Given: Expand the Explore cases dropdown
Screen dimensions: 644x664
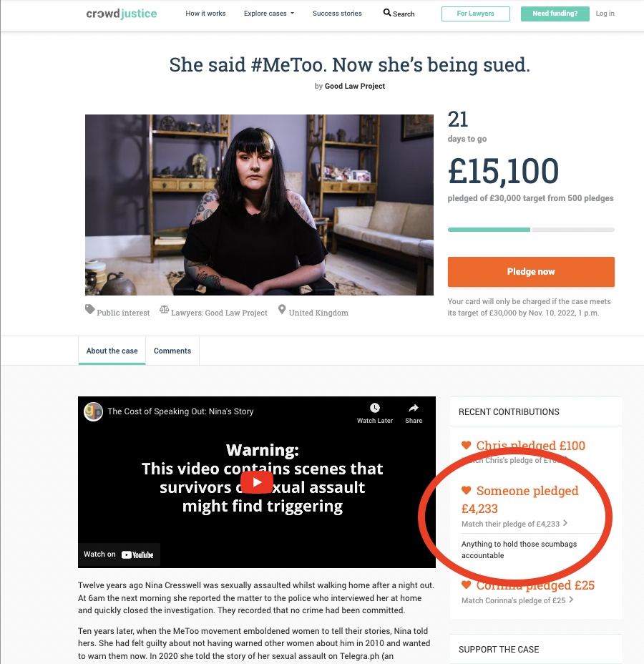Looking at the screenshot, I should point(269,14).
